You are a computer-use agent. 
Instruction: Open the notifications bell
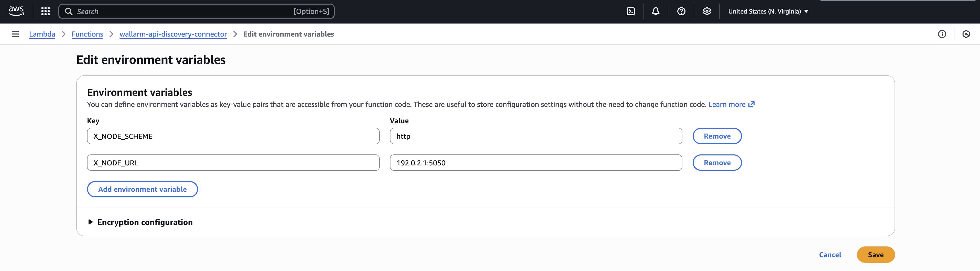coord(656,12)
